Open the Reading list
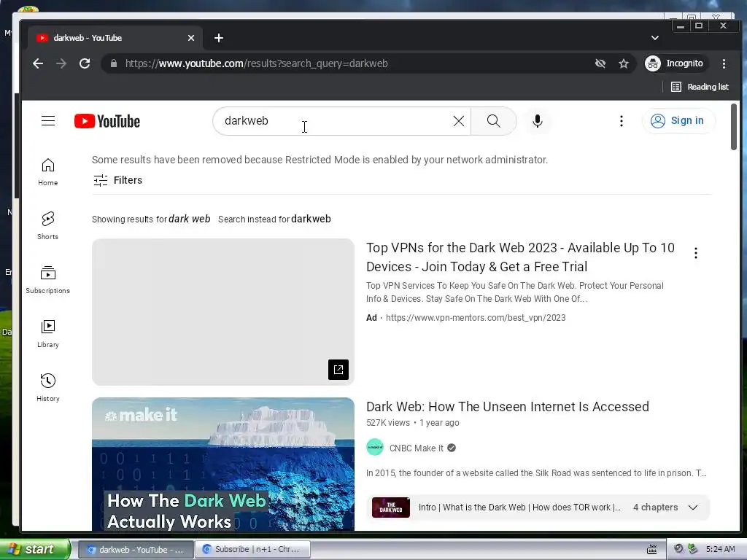The width and height of the screenshot is (747, 560). (x=700, y=87)
